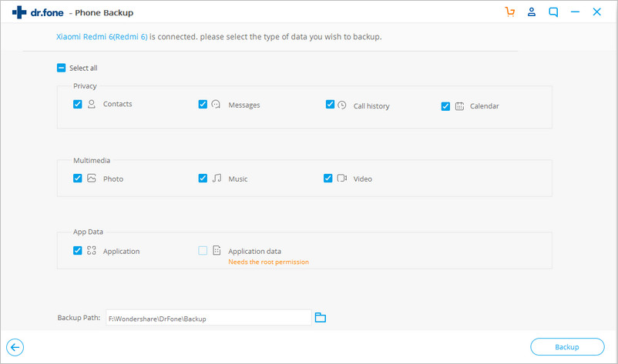This screenshot has height=364, width=618.
Task: Open the user account icon
Action: [x=531, y=12]
